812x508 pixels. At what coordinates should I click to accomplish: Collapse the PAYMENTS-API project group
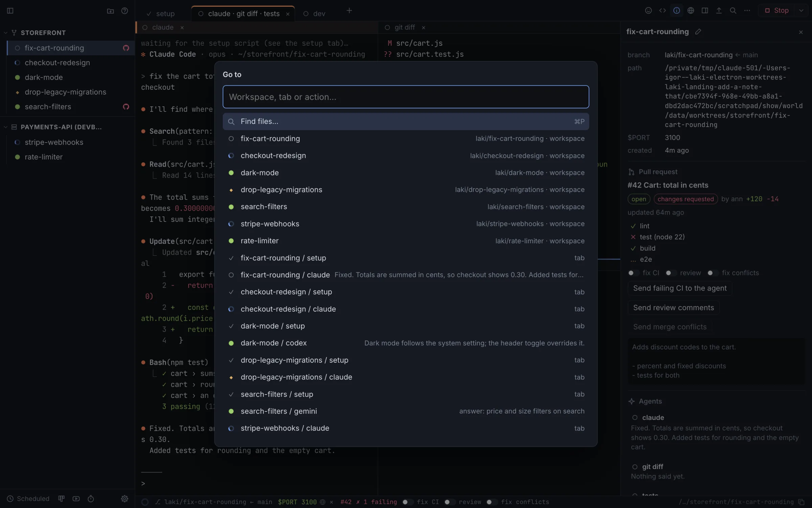[x=5, y=127]
